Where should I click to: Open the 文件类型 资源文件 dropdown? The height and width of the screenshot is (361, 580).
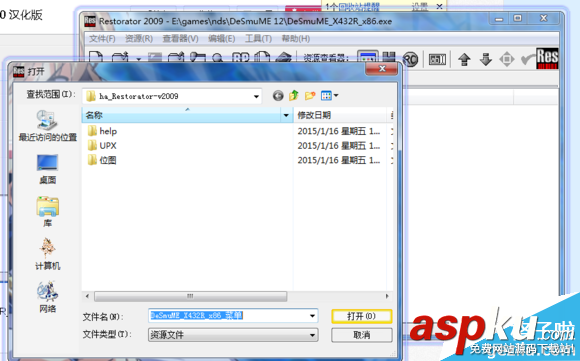(233, 335)
